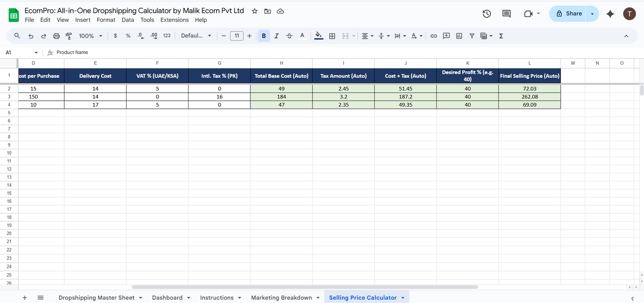Toggle strikethrough formatting
The height and width of the screenshot is (303, 644).
[289, 36]
